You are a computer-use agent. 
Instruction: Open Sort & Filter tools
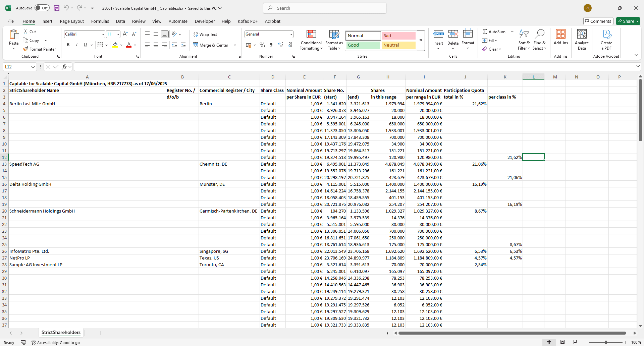pyautogui.click(x=524, y=40)
